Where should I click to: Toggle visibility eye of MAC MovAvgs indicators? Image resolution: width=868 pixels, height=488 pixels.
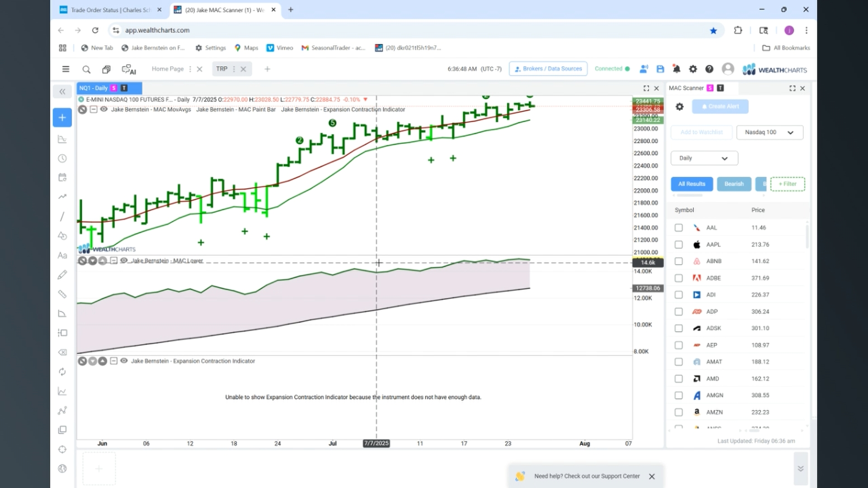pos(104,109)
